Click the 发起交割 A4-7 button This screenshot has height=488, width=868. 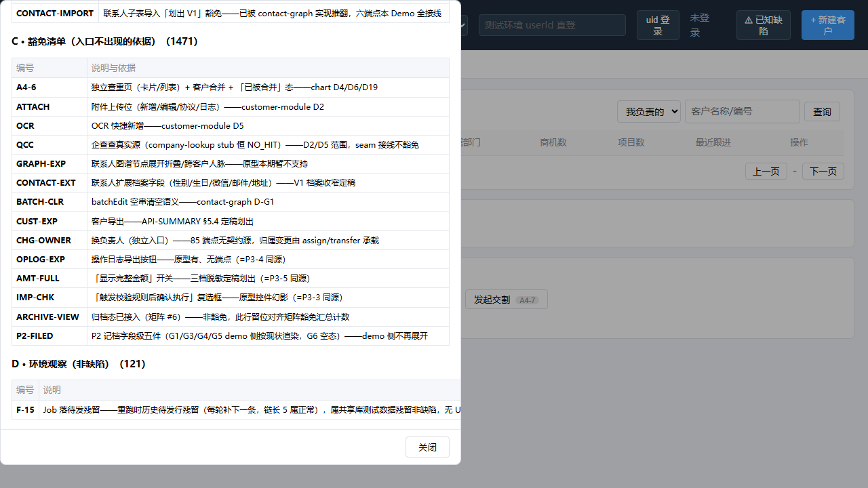[506, 299]
